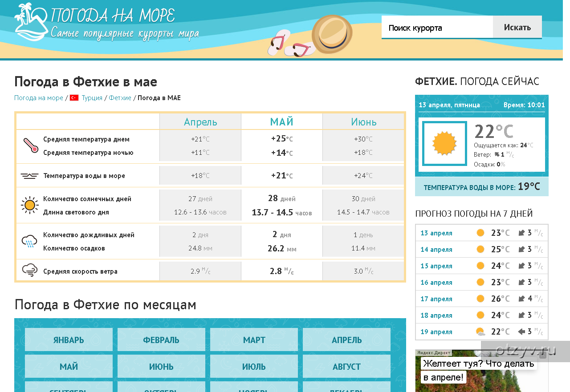Click the sunny days sun icon

pyautogui.click(x=30, y=205)
